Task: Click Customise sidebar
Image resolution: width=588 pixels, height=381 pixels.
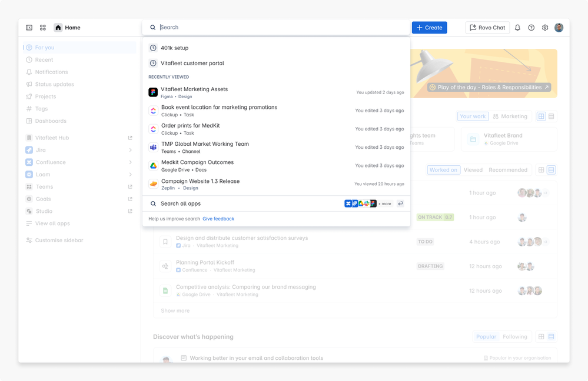Action: (79, 240)
